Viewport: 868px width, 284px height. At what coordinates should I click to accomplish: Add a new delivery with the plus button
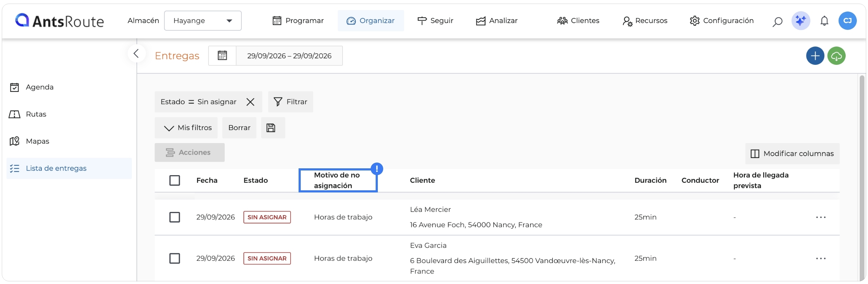815,56
